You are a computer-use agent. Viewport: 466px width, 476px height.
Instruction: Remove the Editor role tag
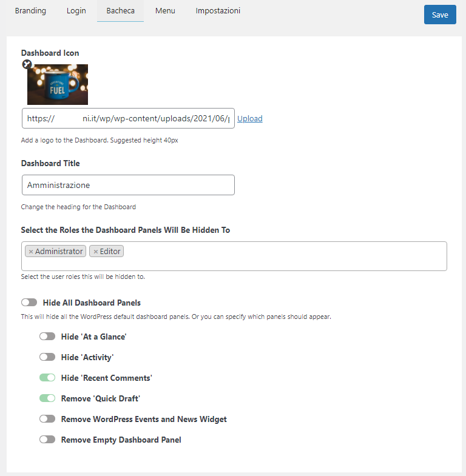95,252
